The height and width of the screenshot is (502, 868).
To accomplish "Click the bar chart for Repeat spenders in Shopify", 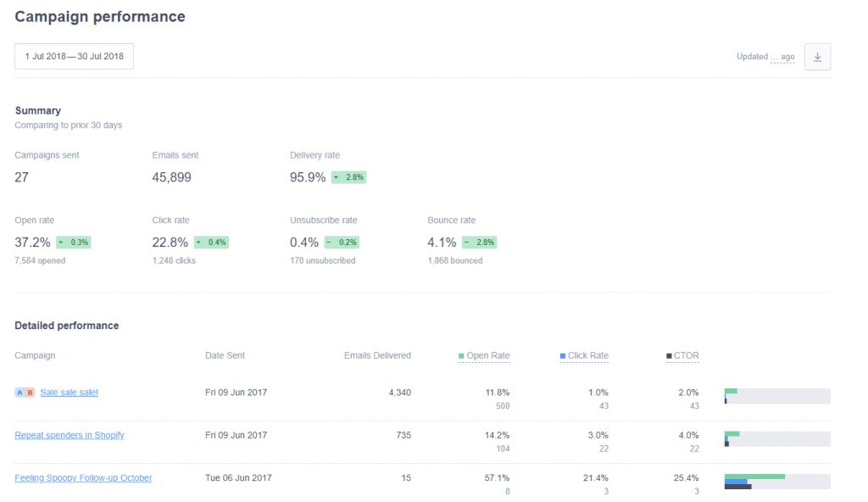I will (777, 439).
